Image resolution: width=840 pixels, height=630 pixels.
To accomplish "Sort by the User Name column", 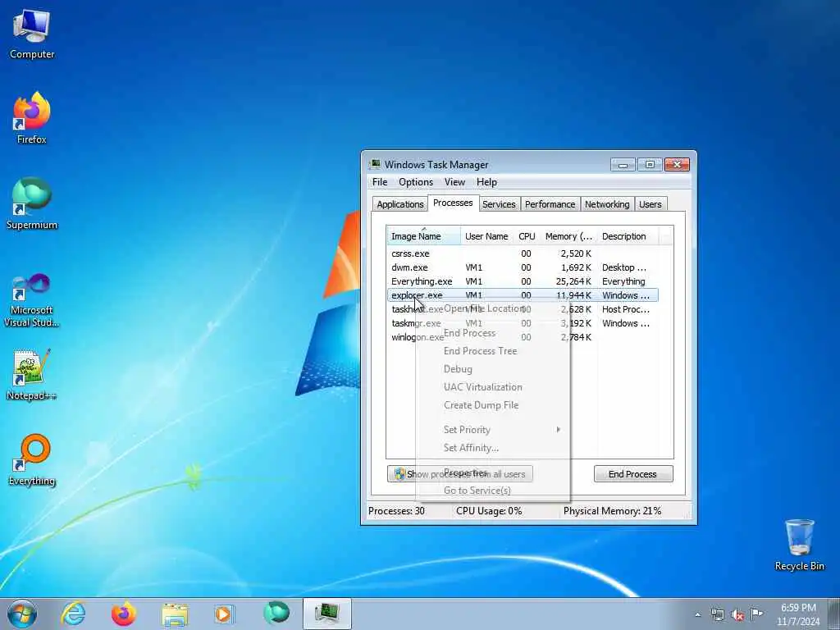I will point(486,236).
